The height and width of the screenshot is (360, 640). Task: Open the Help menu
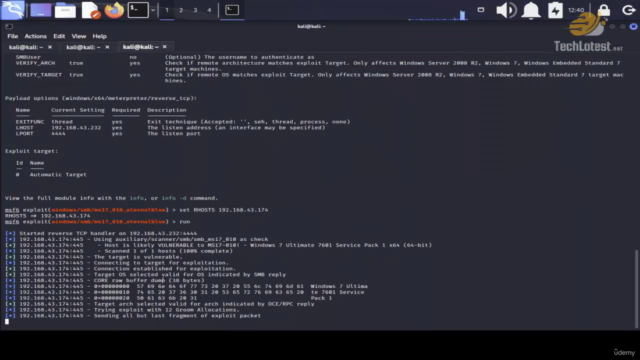coord(99,36)
